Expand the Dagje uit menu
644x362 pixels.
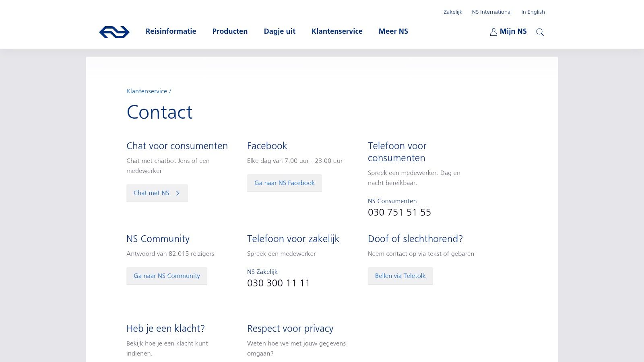[279, 31]
